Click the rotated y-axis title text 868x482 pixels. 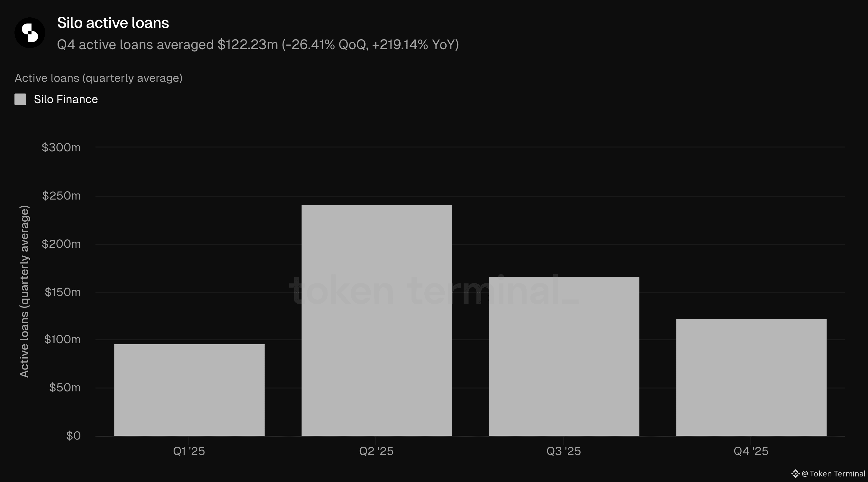(x=25, y=291)
